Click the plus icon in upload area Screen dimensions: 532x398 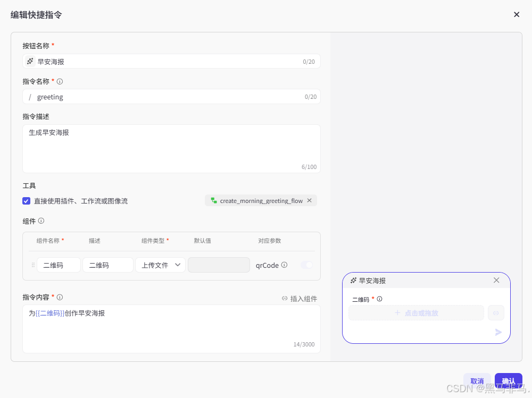click(397, 312)
